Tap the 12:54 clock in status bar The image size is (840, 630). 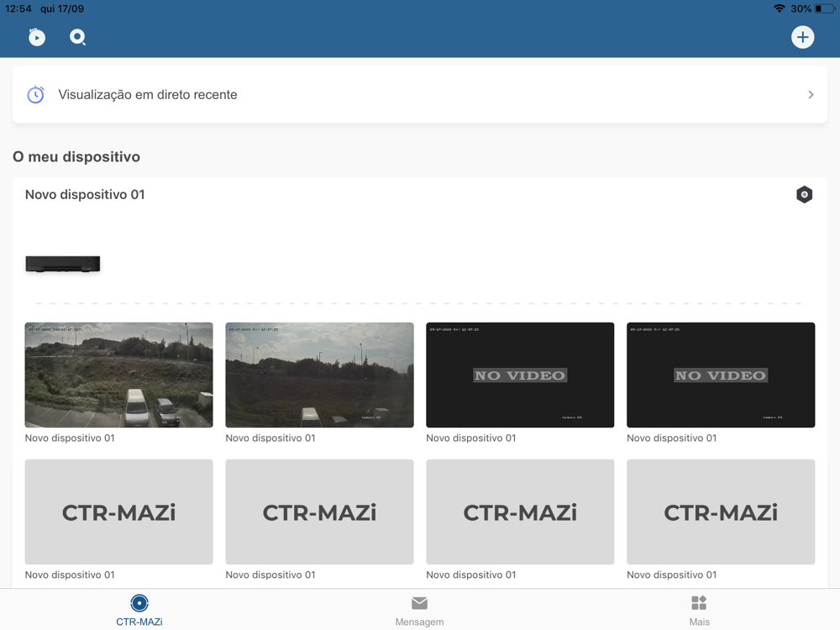(18, 8)
